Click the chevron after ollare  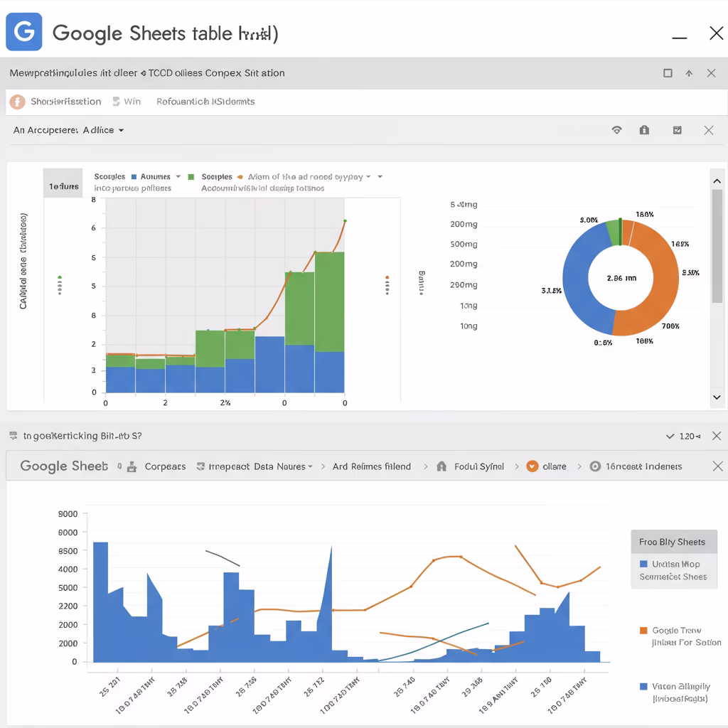579,466
